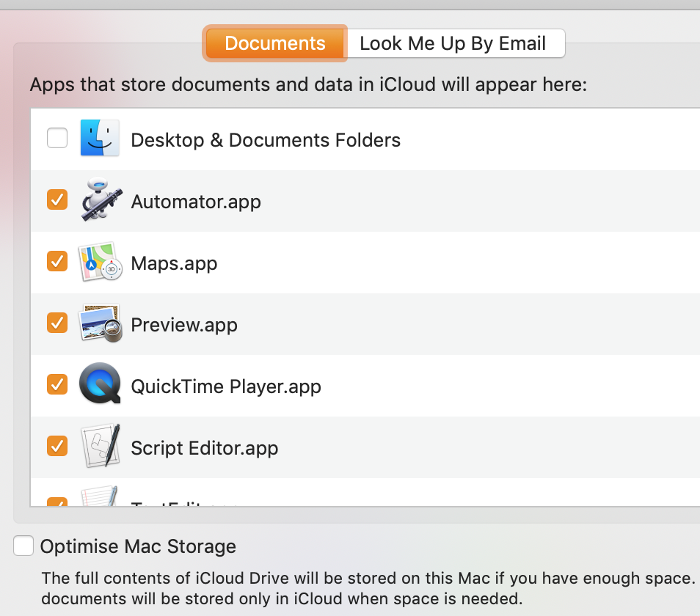Uncheck the Maps.app checkbox
700x616 pixels.
[57, 261]
